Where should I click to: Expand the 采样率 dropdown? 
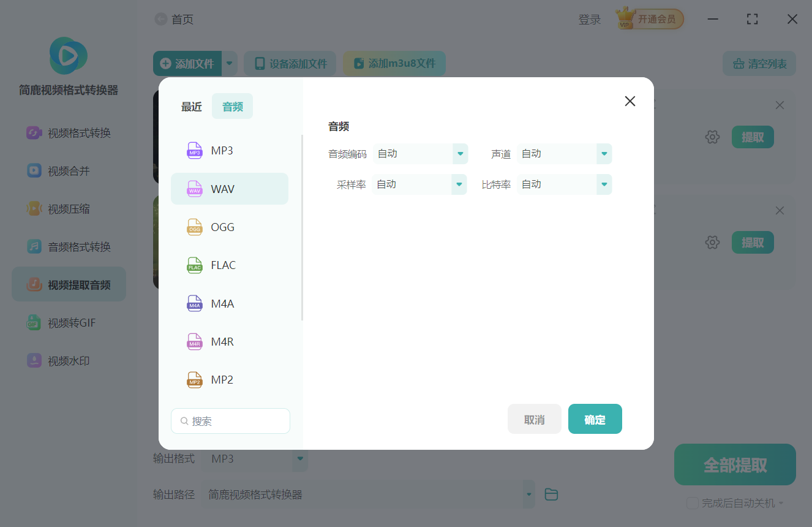click(x=459, y=184)
